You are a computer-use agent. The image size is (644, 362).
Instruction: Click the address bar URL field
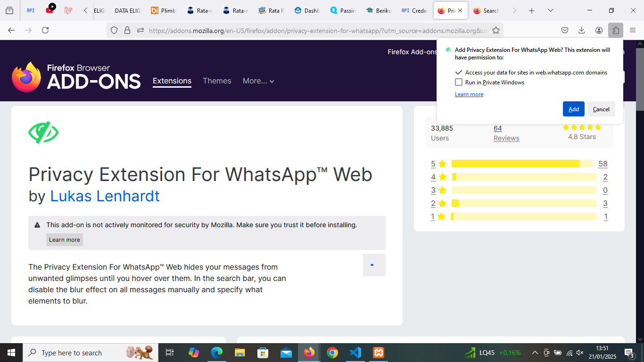pos(318,30)
